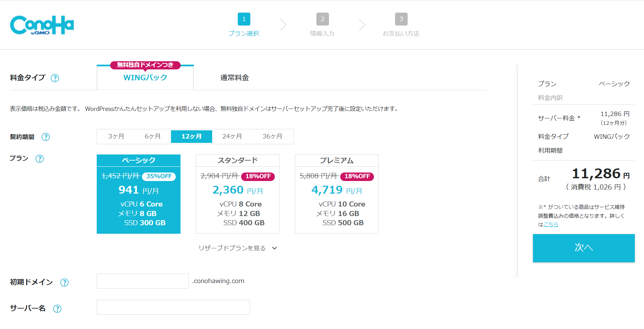Click the struck-through 1,452 円/月 price
Viewport: 644px width, 329px height.
(121, 176)
